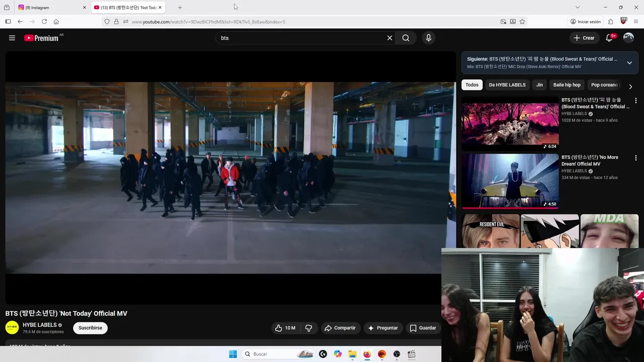This screenshot has height=362, width=644.
Task: Open the 'No More Dream' video thumbnail
Action: click(x=510, y=180)
